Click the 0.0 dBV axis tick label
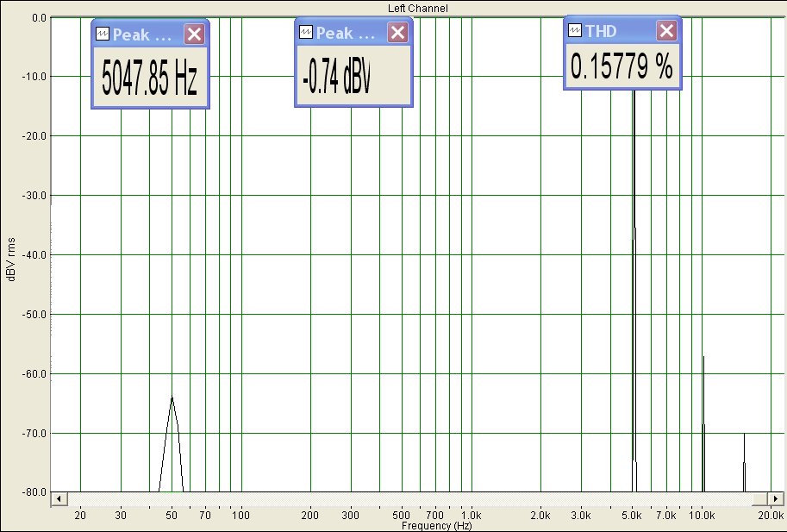Viewport: 787px width, 532px height. [39, 18]
